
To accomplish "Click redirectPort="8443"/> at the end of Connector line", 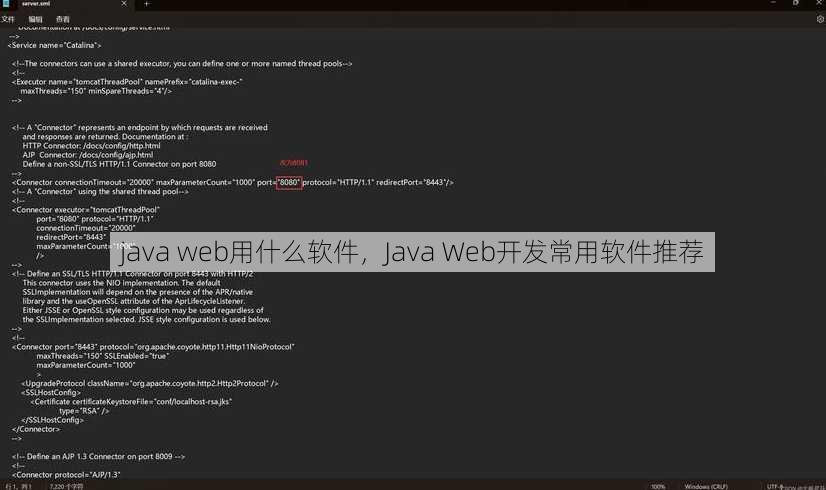I will (x=415, y=182).
